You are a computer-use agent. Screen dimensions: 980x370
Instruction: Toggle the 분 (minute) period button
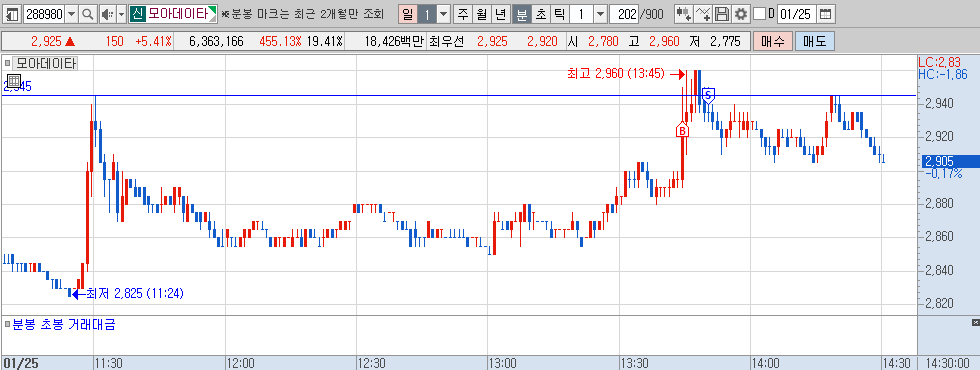[521, 14]
